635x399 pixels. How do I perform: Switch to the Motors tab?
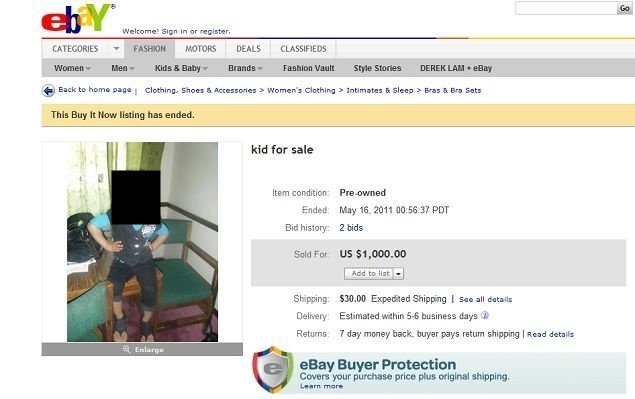click(x=200, y=49)
